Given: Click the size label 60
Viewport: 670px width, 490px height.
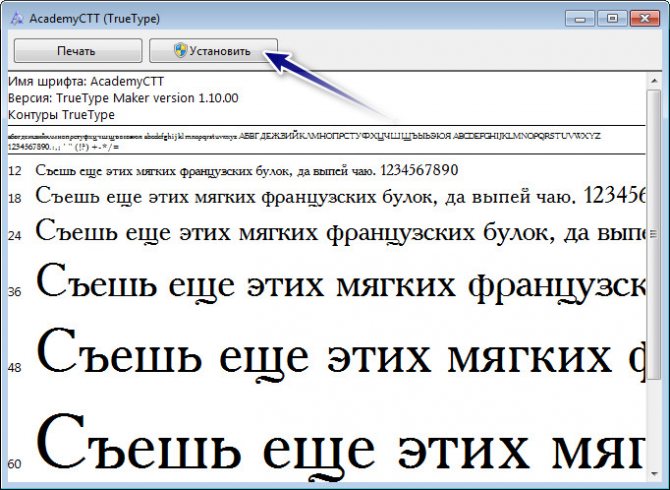Looking at the screenshot, I should (15, 464).
